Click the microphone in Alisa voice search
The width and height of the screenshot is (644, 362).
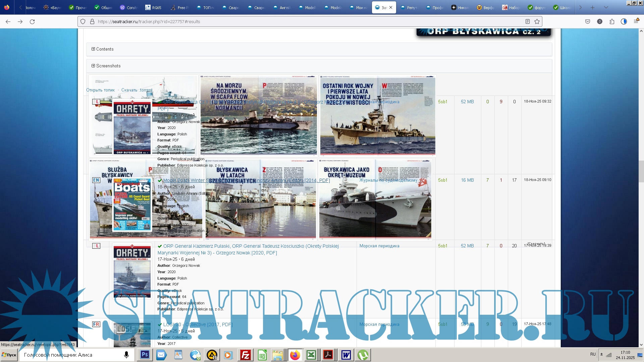(126, 355)
